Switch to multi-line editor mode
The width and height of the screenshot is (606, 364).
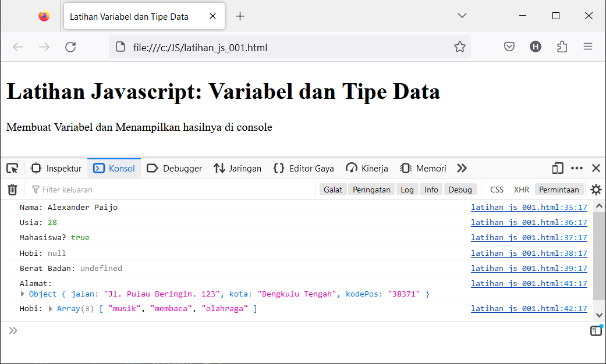coord(596,330)
